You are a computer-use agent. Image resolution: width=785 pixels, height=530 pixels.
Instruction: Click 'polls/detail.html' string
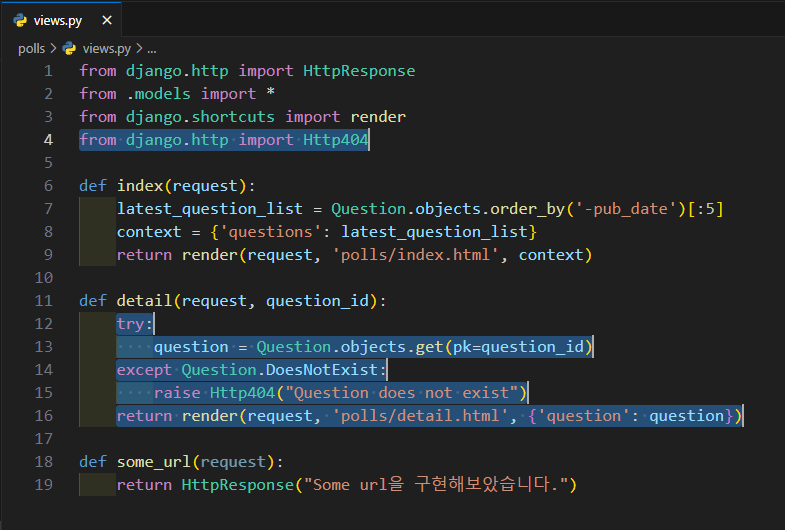coord(420,416)
